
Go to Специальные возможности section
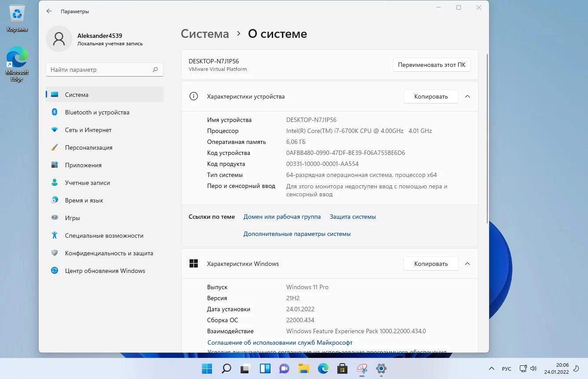click(x=104, y=235)
